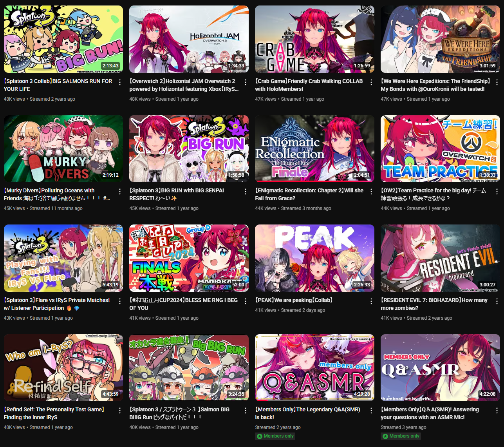Open more actions for Murky Divers video
This screenshot has width=504, height=447.
[120, 192]
